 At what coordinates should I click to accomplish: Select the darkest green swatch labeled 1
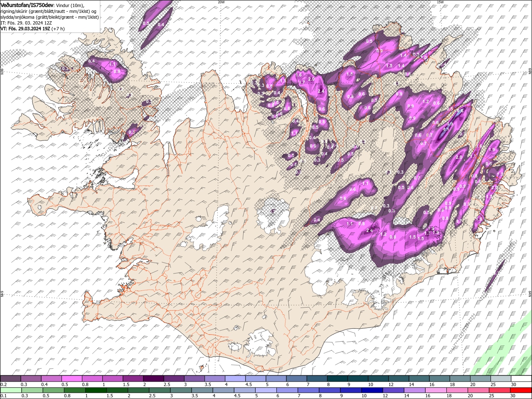(96, 390)
